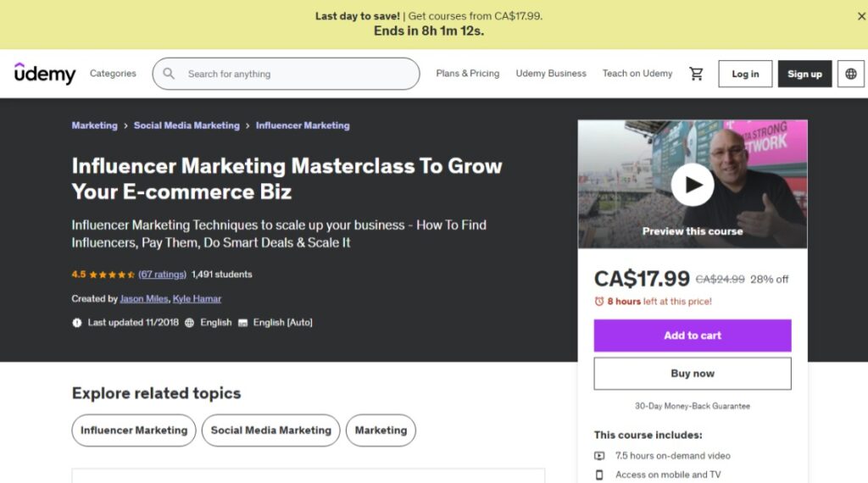Select the Marketing topic chip

point(381,430)
